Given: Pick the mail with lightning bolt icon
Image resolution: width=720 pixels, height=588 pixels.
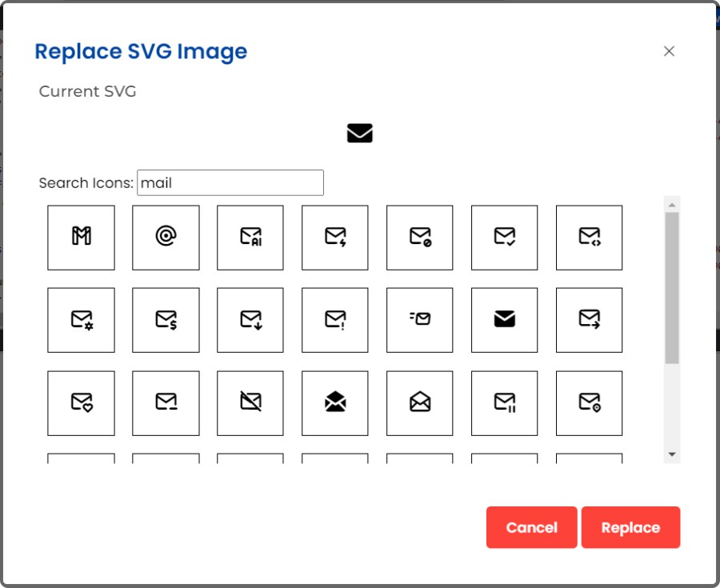Looking at the screenshot, I should tap(335, 238).
